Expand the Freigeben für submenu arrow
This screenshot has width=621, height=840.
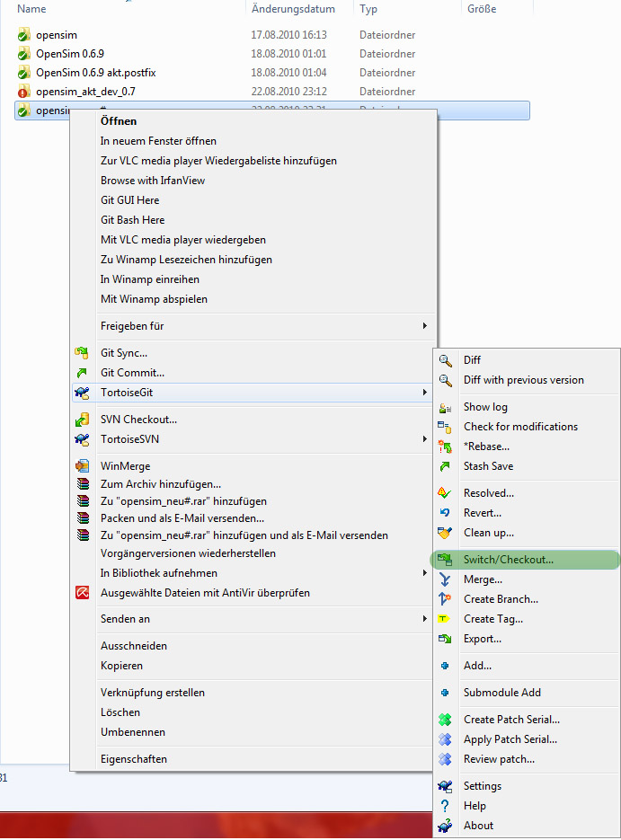(x=424, y=326)
